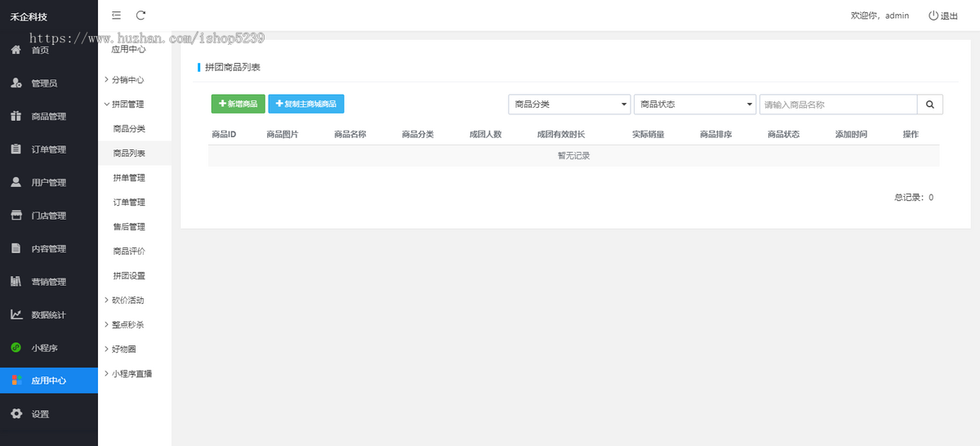Click the store icon beside 门店管理

coord(16,216)
